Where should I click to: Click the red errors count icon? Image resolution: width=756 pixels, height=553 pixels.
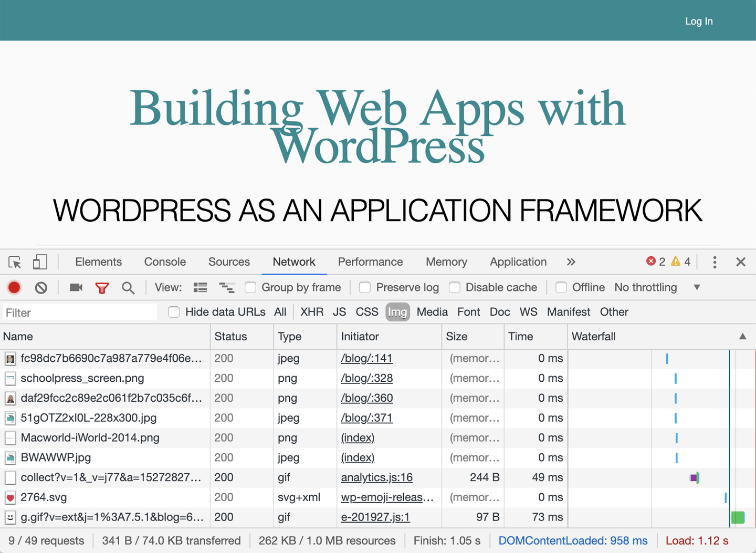(651, 261)
